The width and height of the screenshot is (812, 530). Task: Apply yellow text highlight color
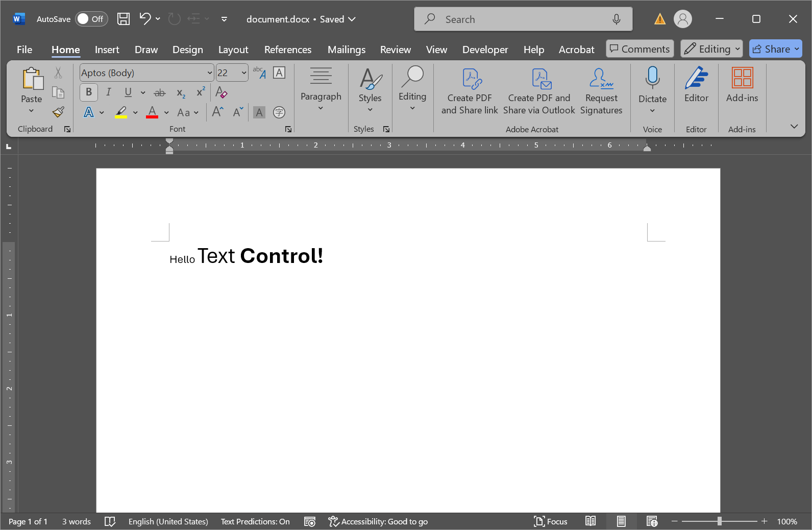point(121,112)
